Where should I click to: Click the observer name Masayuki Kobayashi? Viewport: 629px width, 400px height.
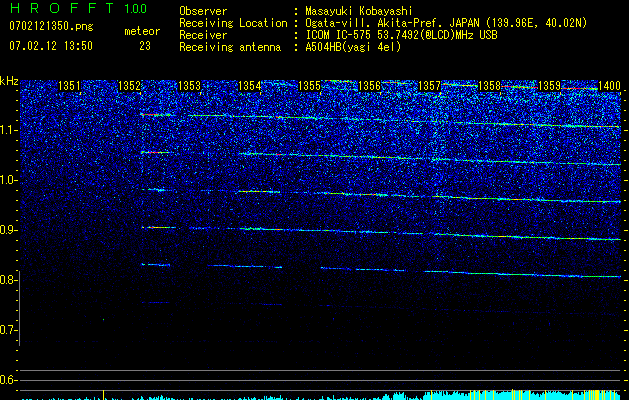pos(359,11)
